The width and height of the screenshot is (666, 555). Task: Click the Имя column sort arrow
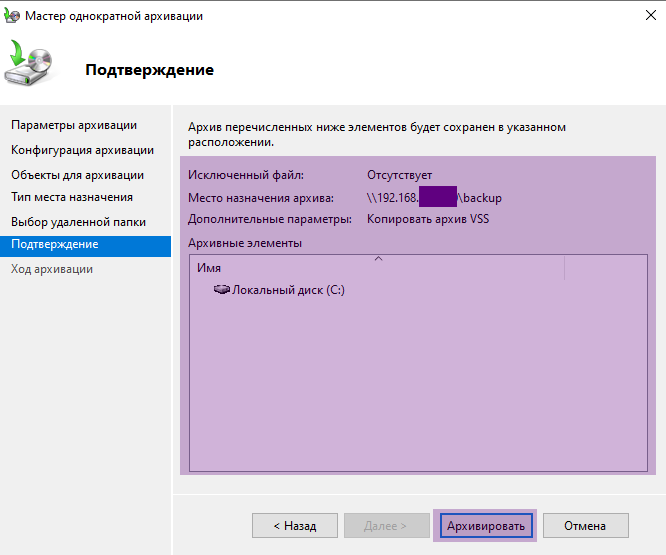coord(378,259)
